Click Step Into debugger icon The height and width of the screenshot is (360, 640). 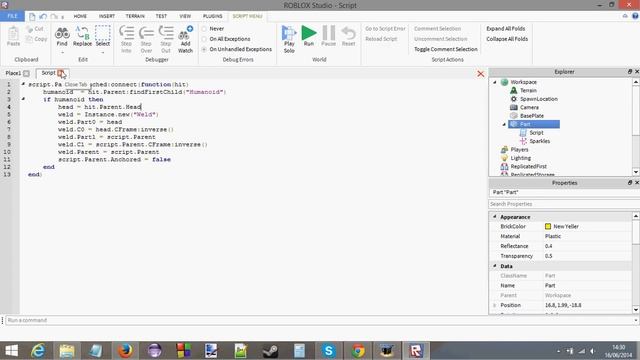(127, 32)
